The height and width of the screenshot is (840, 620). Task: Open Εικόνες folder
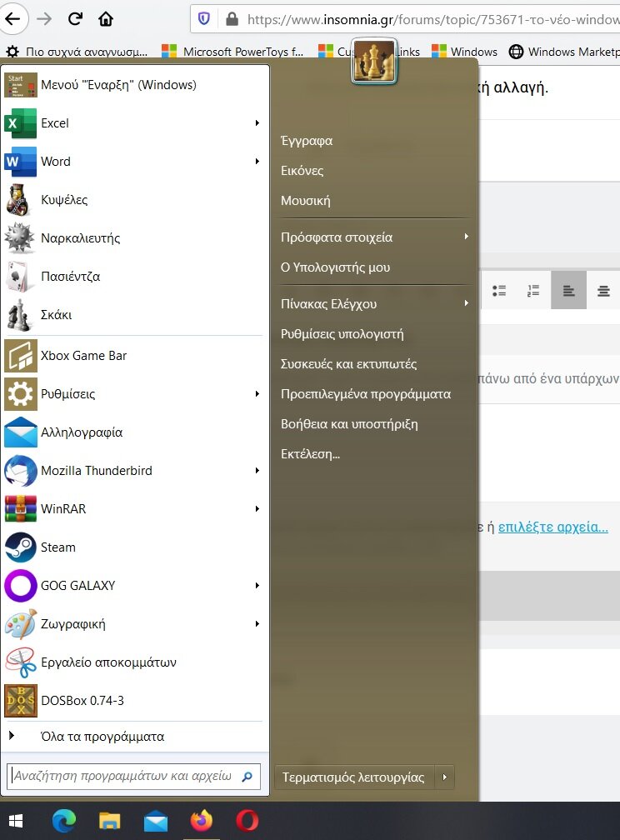coord(302,171)
